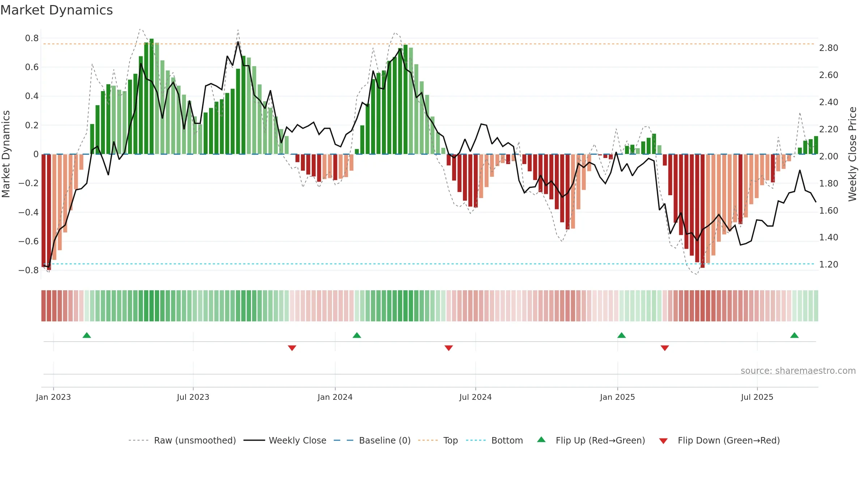The height and width of the screenshot is (488, 868).
Task: Select the flip-down marker in early 2025
Action: pyautogui.click(x=665, y=348)
